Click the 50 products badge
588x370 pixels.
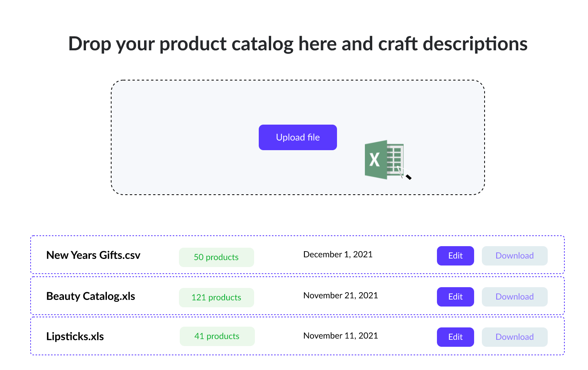216,257
